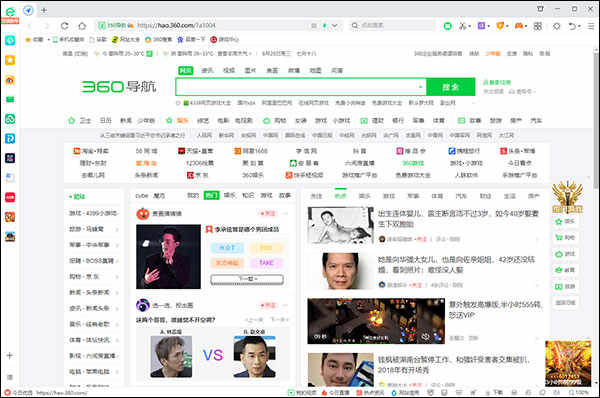Click the scissors screenshot tool icon
This screenshot has height=398, width=600.
tap(463, 26)
